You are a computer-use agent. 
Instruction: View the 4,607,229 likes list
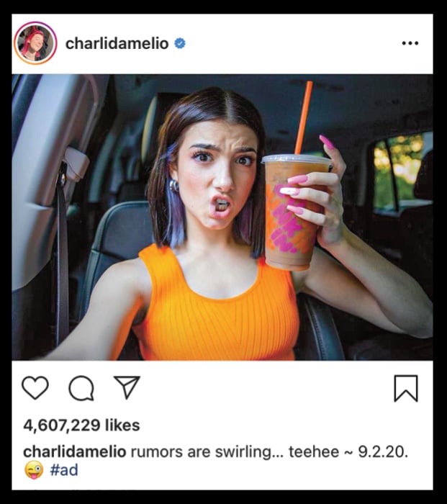(x=81, y=426)
